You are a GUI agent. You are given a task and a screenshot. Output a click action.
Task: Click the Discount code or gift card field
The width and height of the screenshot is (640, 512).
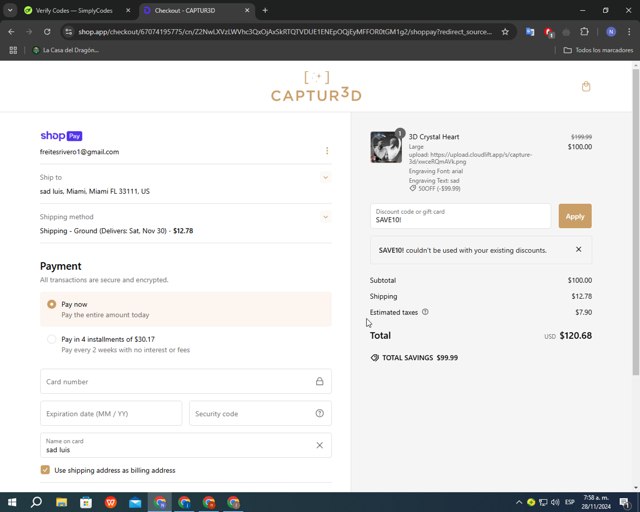point(460,216)
